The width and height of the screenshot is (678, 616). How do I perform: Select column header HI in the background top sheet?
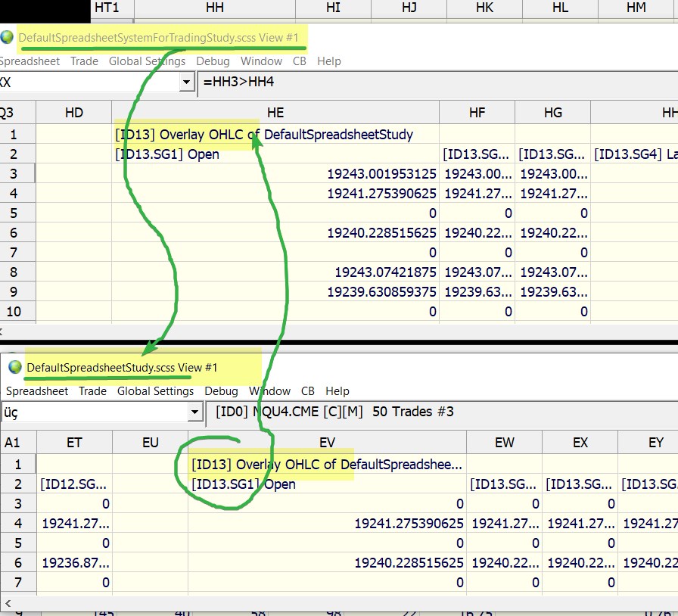pyautogui.click(x=333, y=8)
